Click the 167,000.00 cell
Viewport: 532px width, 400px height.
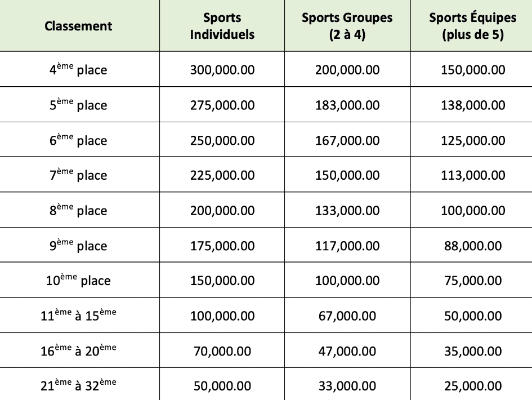point(347,140)
